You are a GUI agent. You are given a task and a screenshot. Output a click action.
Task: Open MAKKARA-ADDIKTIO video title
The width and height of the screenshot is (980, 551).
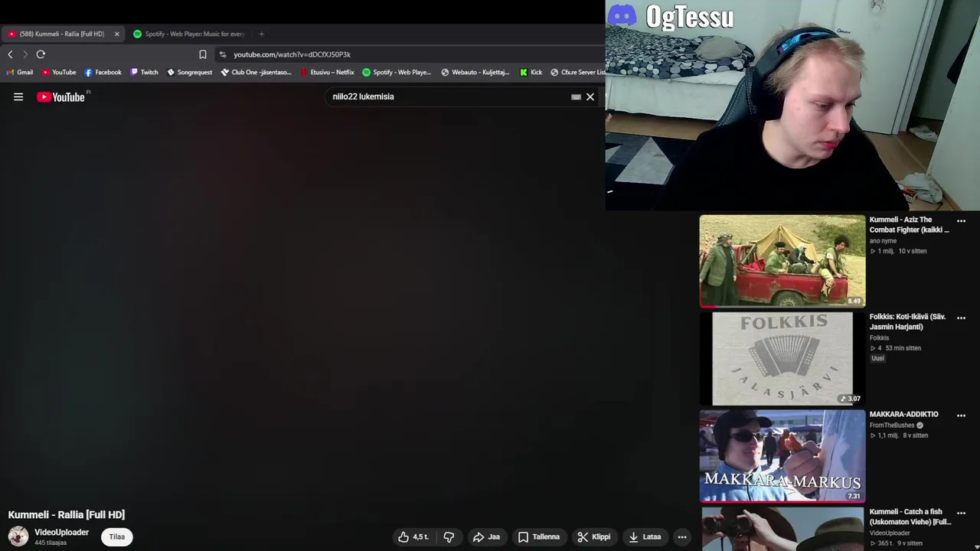tap(903, 415)
